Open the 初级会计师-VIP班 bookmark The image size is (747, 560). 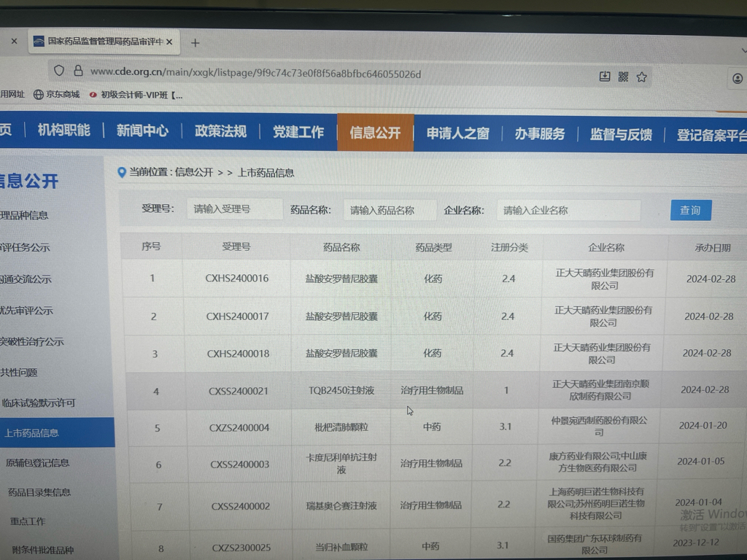pos(136,95)
